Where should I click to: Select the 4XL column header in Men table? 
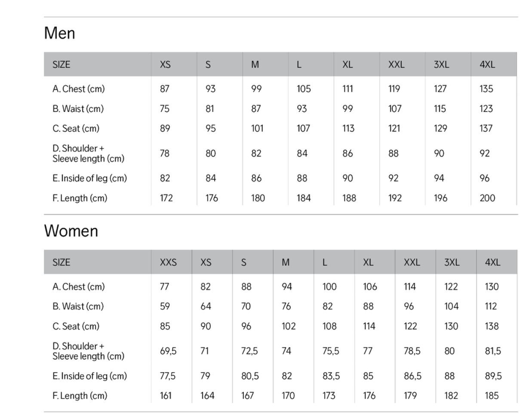click(487, 65)
